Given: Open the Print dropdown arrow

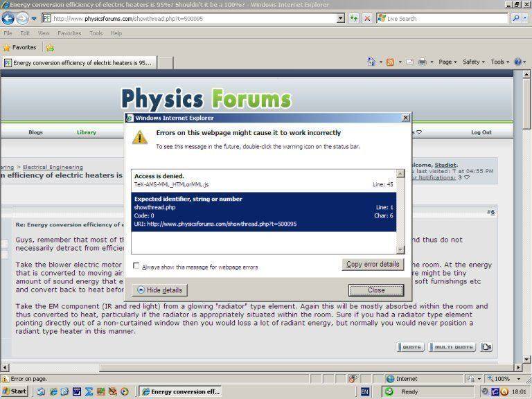Looking at the screenshot, I should (x=432, y=62).
